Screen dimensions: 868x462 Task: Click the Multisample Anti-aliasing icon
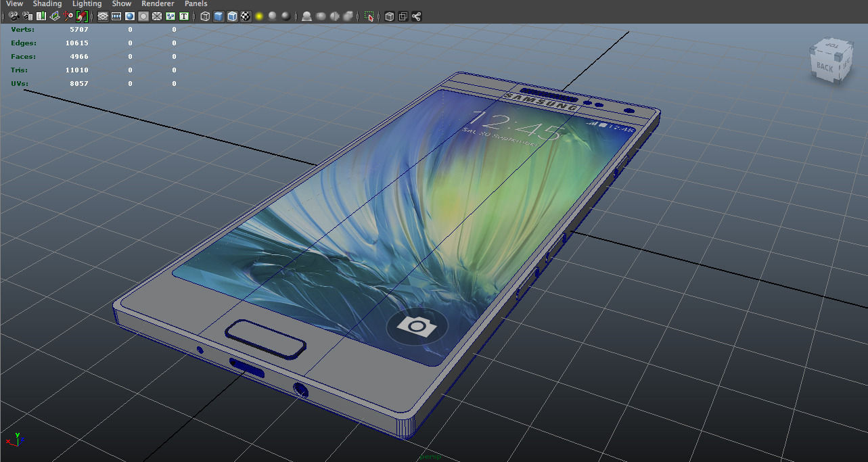(321, 16)
